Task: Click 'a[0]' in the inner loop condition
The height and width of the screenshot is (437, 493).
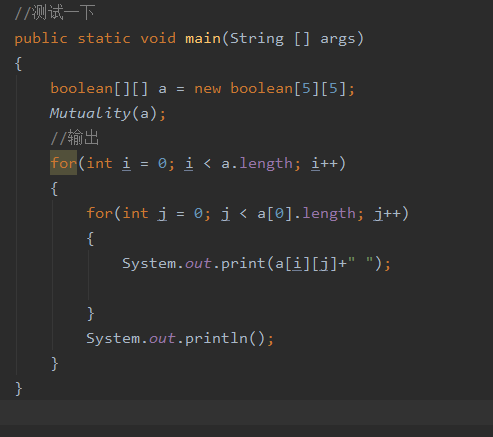Action: pos(275,213)
